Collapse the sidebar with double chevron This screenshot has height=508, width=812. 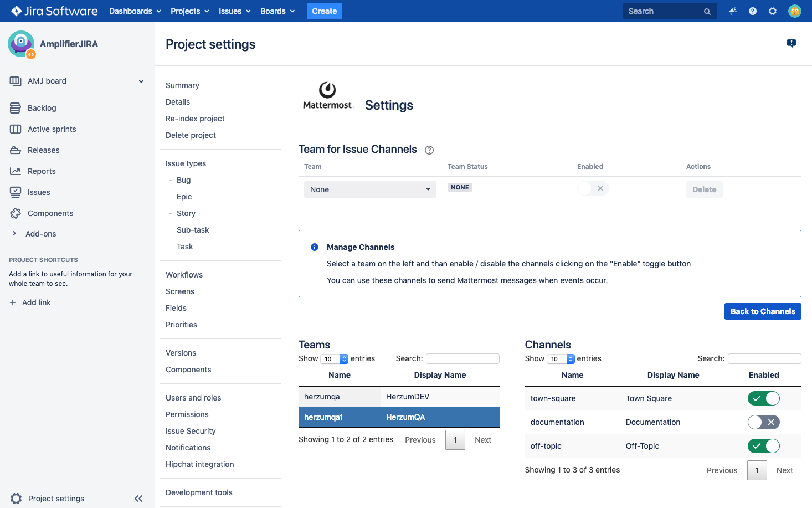coord(138,499)
